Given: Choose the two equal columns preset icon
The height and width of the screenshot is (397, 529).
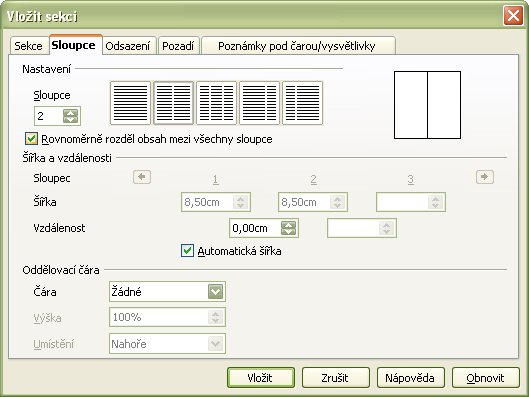Looking at the screenshot, I should point(173,103).
